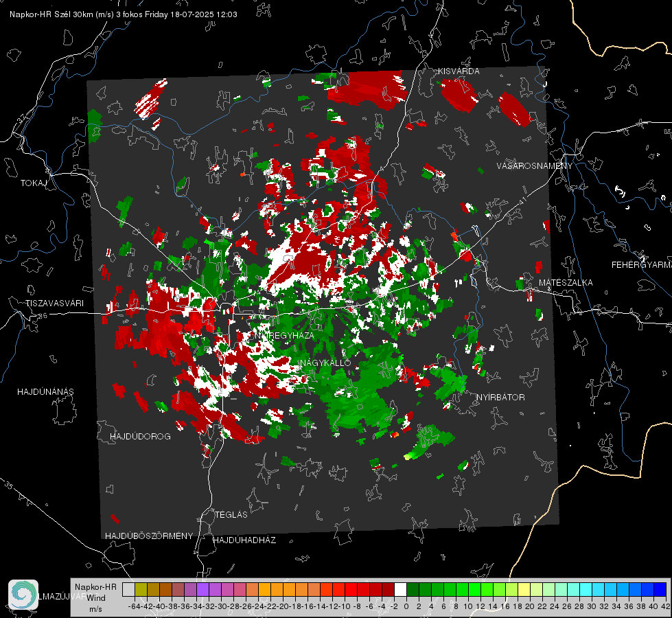Click the HAJDÚNÁNÁS label
This screenshot has width=672, height=618.
(x=45, y=392)
